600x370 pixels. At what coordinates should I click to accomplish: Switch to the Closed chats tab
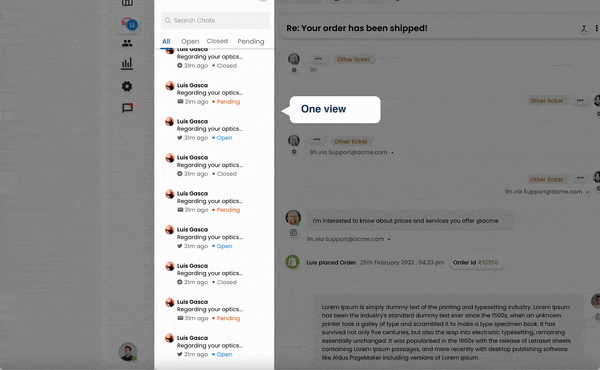217,41
